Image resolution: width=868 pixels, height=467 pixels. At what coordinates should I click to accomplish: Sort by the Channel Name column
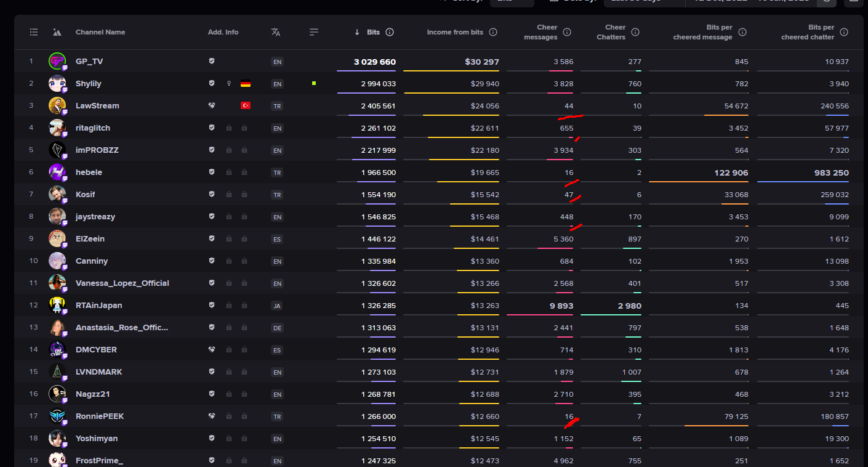coord(100,32)
